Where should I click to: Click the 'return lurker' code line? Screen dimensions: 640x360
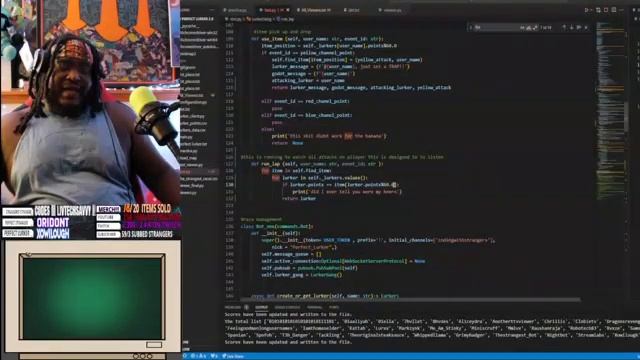(299, 198)
